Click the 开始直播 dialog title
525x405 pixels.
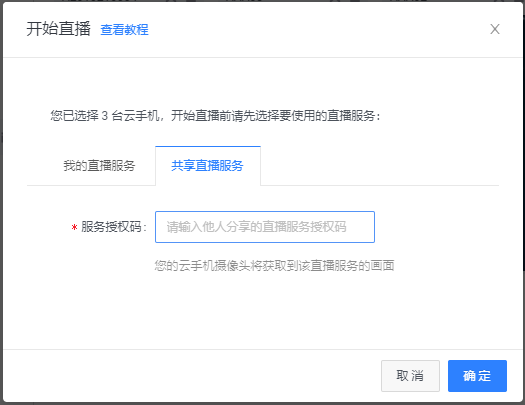59,29
